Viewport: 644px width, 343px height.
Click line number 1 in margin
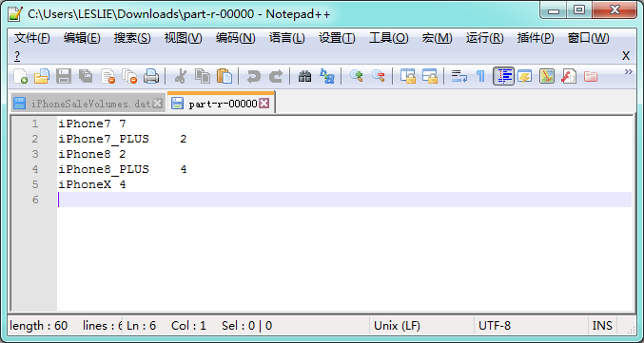pyautogui.click(x=35, y=124)
